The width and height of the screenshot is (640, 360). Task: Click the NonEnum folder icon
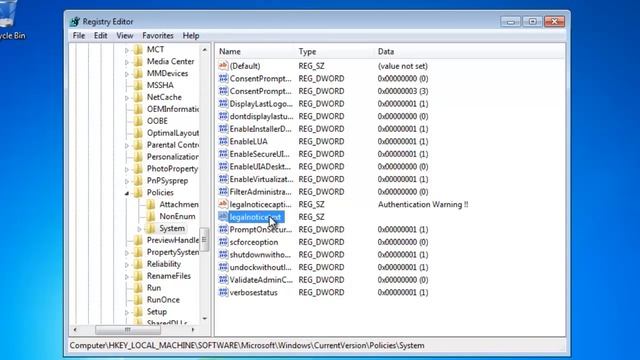coord(151,216)
